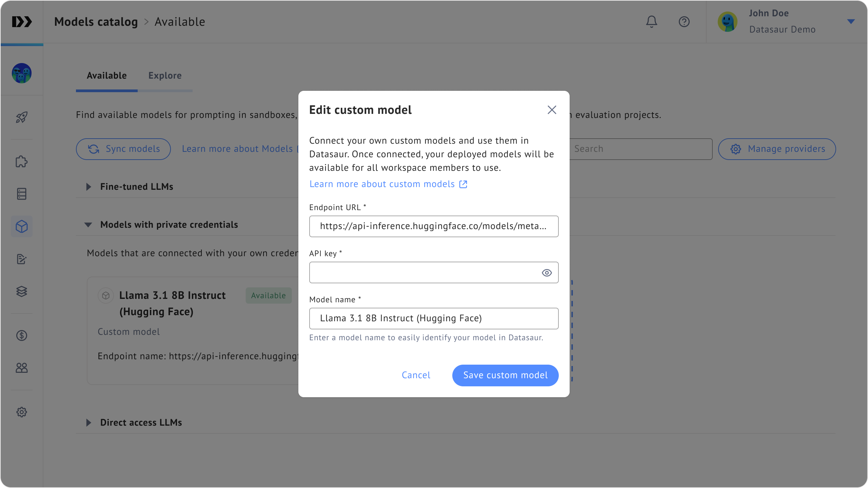Switch to the Explore tab

pos(165,76)
